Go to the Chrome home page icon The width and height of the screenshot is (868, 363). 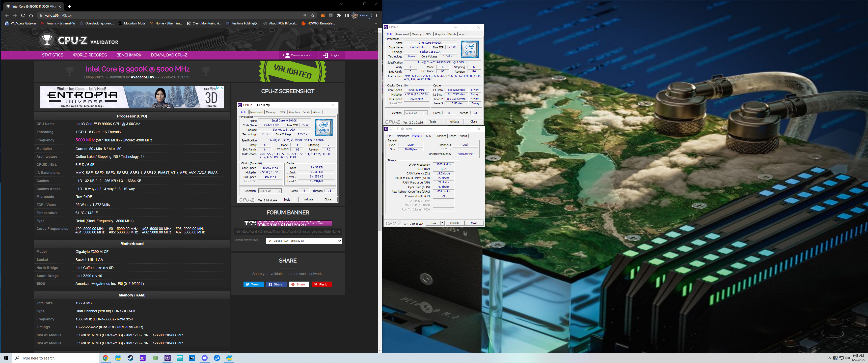point(31,15)
